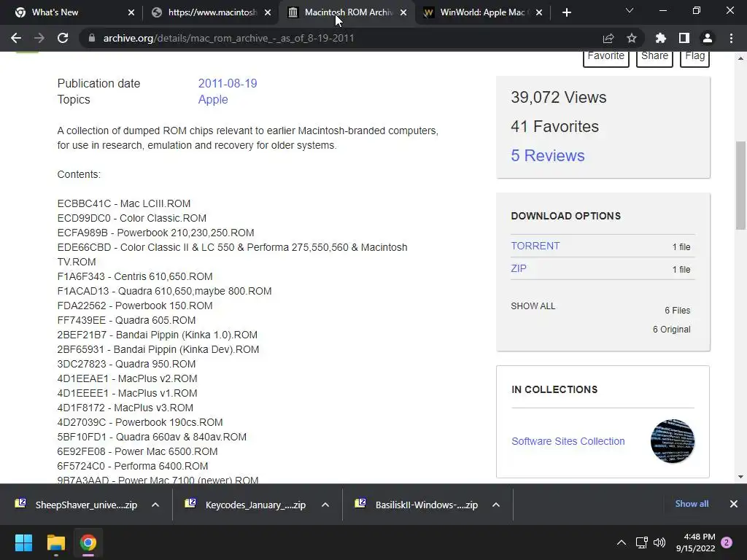Click the '6E92FE08 - Power Mac 6500.ROM' line
This screenshot has height=560, width=747.
137,451
